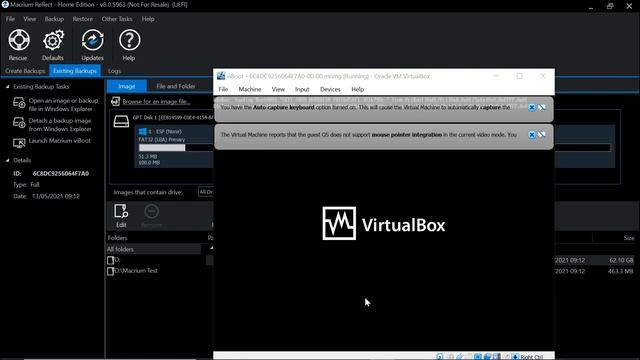Image resolution: width=640 pixels, height=360 pixels.
Task: Click the GPT Disk 1 drive icon
Action: [x=121, y=121]
